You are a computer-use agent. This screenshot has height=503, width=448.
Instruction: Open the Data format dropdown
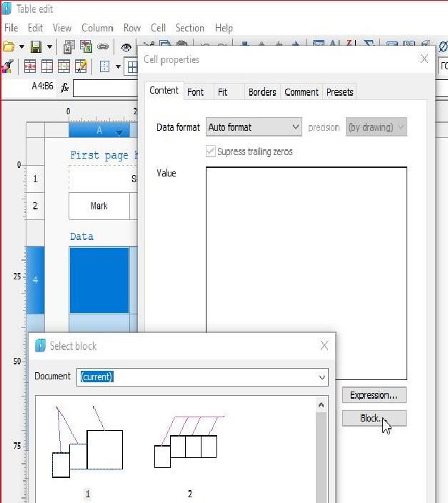tap(254, 127)
